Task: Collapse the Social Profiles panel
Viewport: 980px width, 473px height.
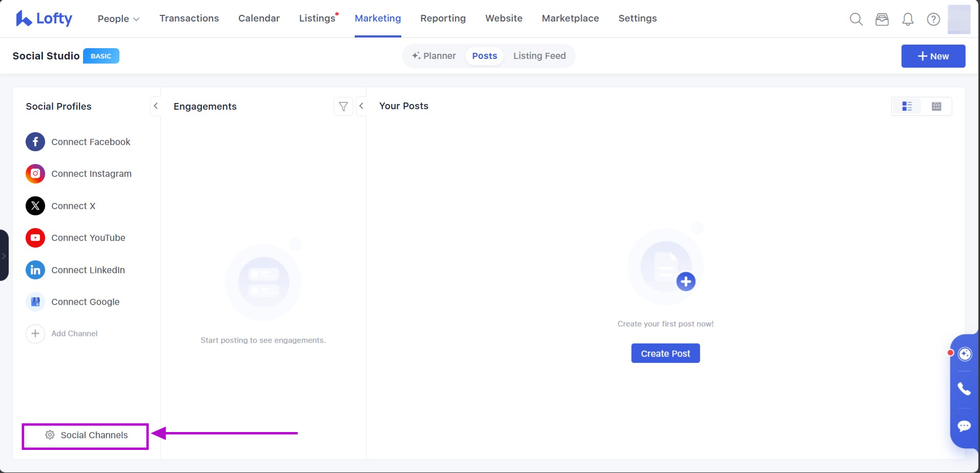Action: pyautogui.click(x=156, y=106)
